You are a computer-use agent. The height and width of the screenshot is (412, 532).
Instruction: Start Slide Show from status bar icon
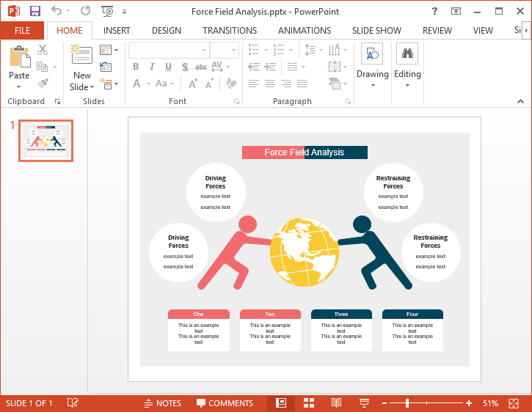(363, 403)
